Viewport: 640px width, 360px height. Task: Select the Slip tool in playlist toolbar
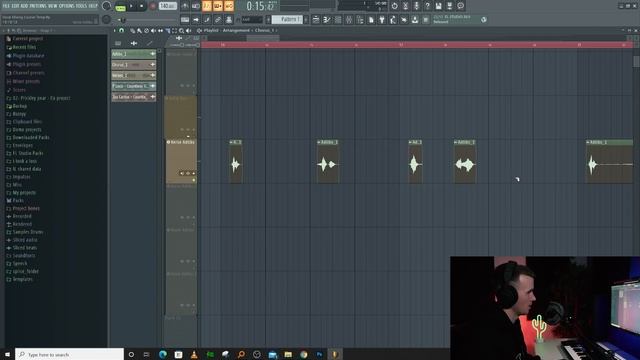coord(160,31)
